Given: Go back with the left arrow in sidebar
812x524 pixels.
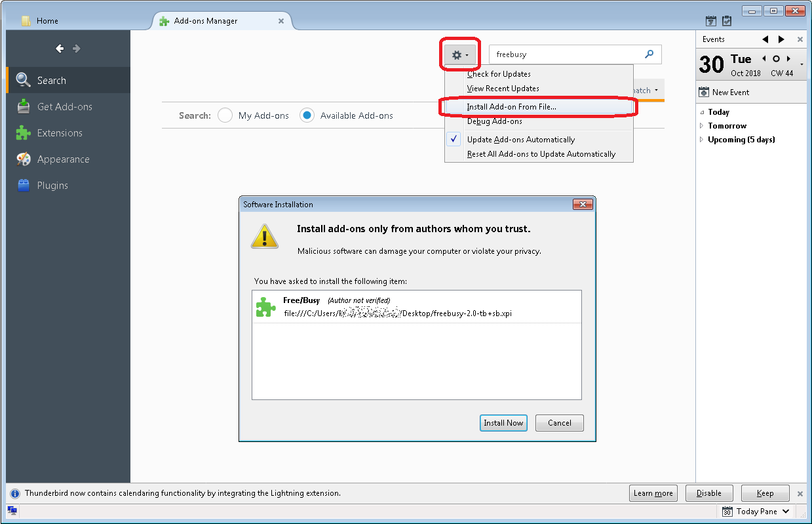Looking at the screenshot, I should (x=60, y=49).
